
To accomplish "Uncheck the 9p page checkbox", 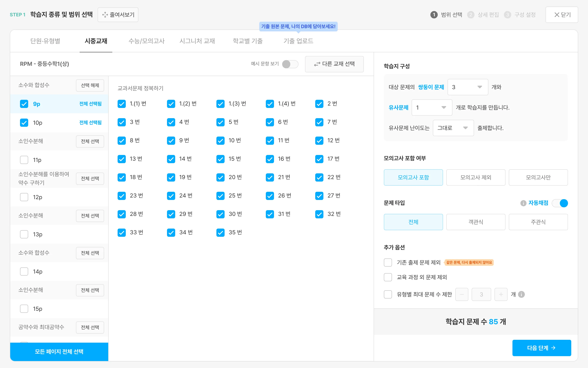I will [24, 104].
